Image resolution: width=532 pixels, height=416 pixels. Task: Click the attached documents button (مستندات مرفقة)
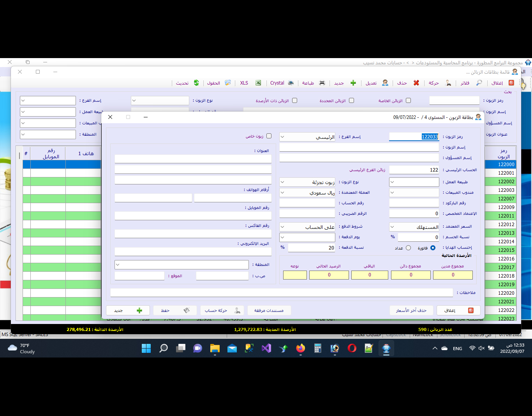point(269,310)
